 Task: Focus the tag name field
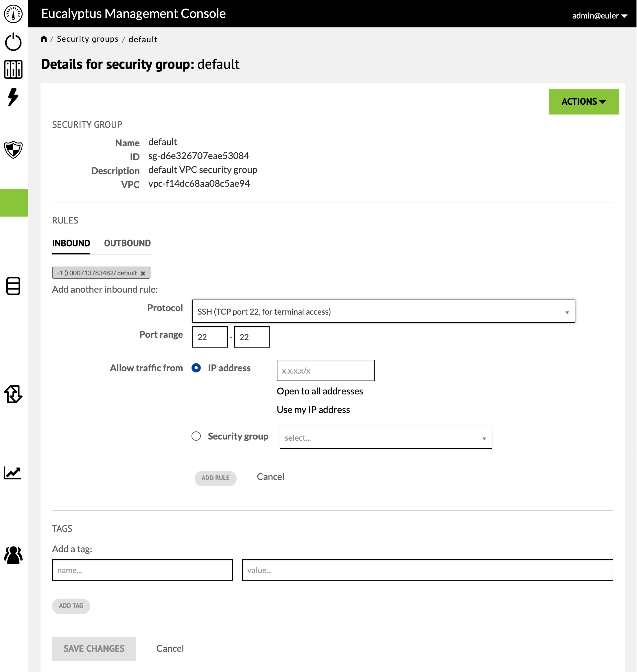click(x=142, y=570)
